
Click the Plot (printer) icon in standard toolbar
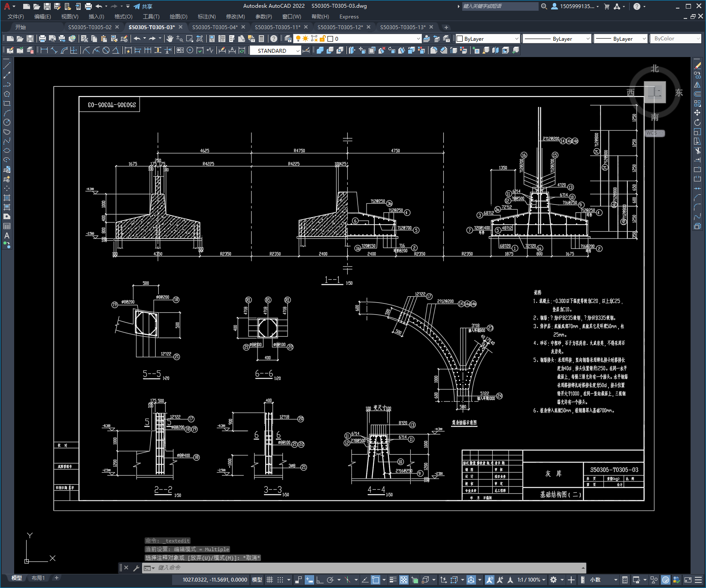point(42,39)
